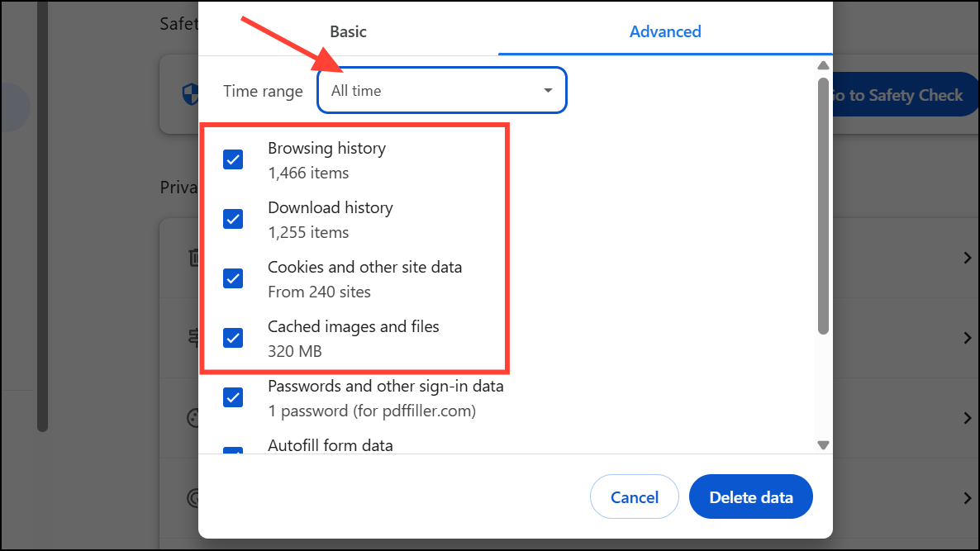Click the caret arrow inside Time range box

click(547, 90)
